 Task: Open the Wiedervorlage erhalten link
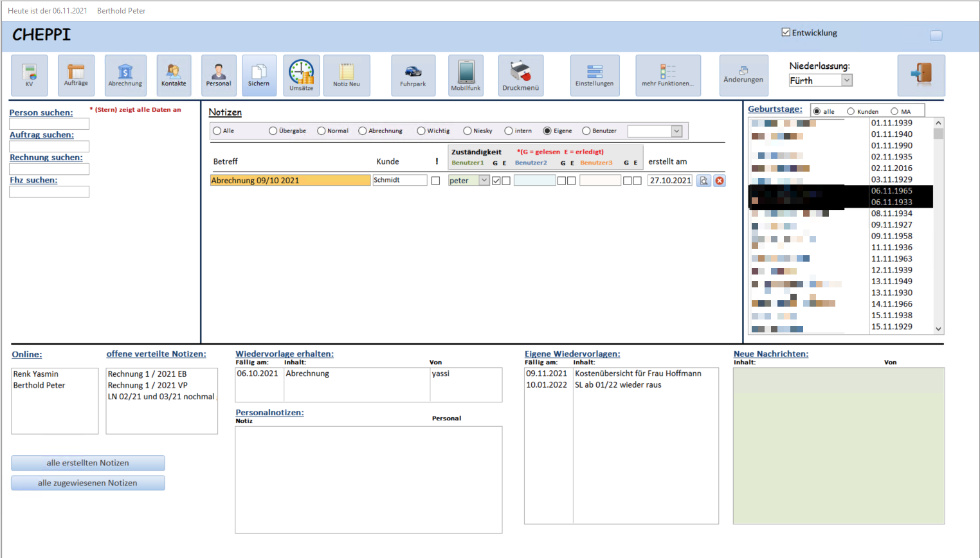coord(284,354)
